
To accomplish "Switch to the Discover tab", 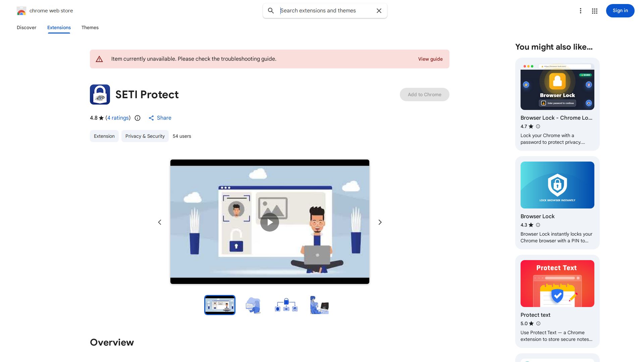I will pos(26,27).
